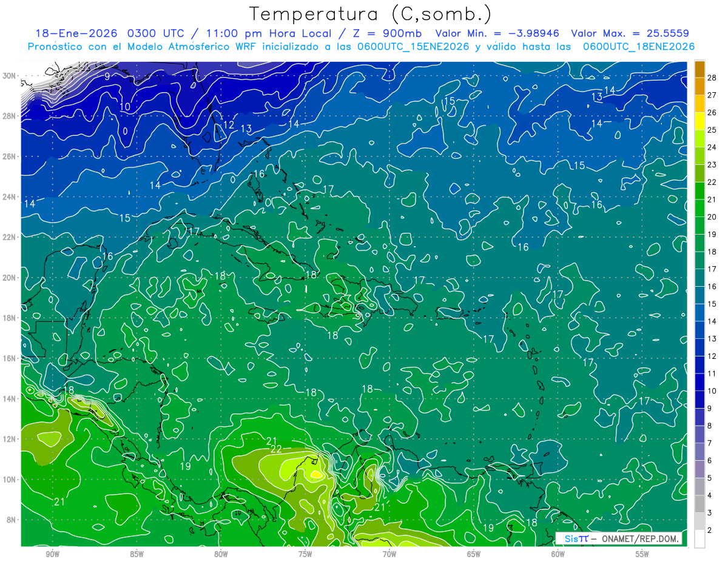The image size is (728, 562).
Task: Click the "9" contour label on the map
Action: point(107,76)
